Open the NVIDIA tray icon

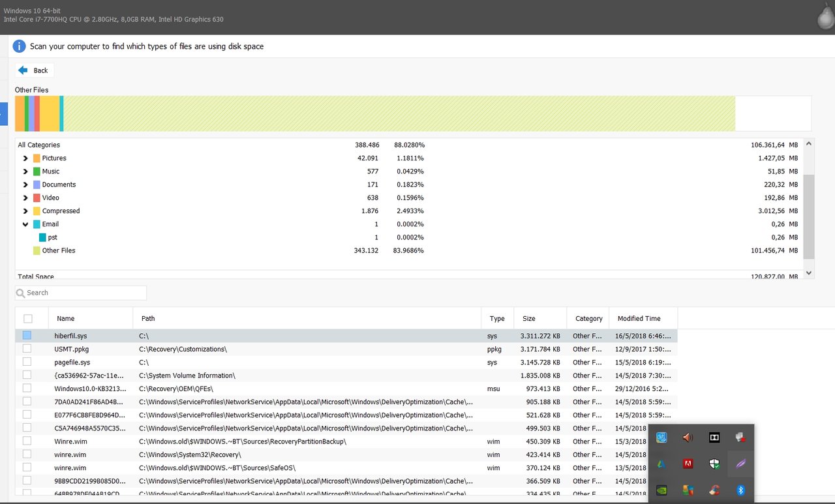[x=661, y=490]
